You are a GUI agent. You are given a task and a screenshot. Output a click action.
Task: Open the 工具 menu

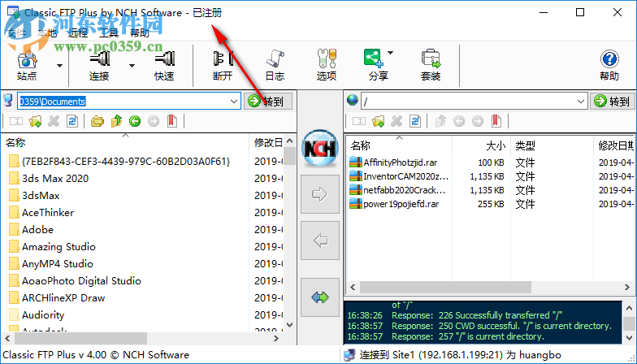109,32
